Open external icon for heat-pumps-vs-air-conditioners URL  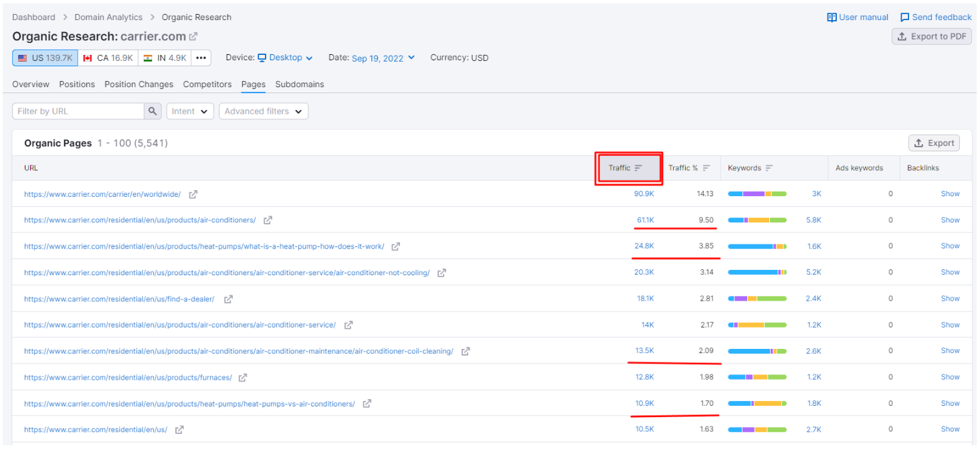[367, 404]
